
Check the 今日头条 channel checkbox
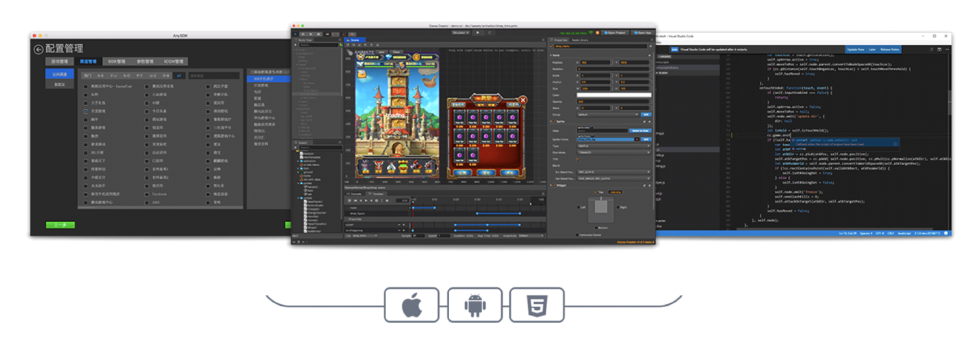[x=147, y=111]
